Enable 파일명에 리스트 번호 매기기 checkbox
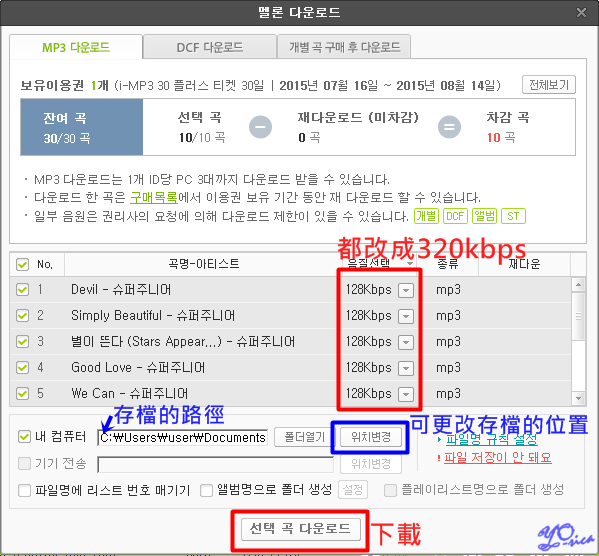This screenshot has height=556, width=599. (x=24, y=490)
